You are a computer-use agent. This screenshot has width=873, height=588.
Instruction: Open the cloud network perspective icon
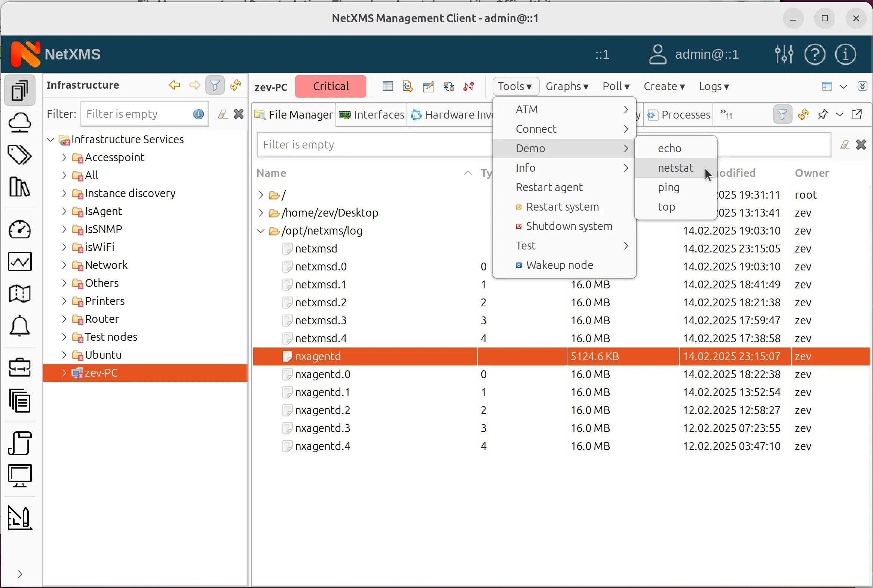pyautogui.click(x=19, y=123)
